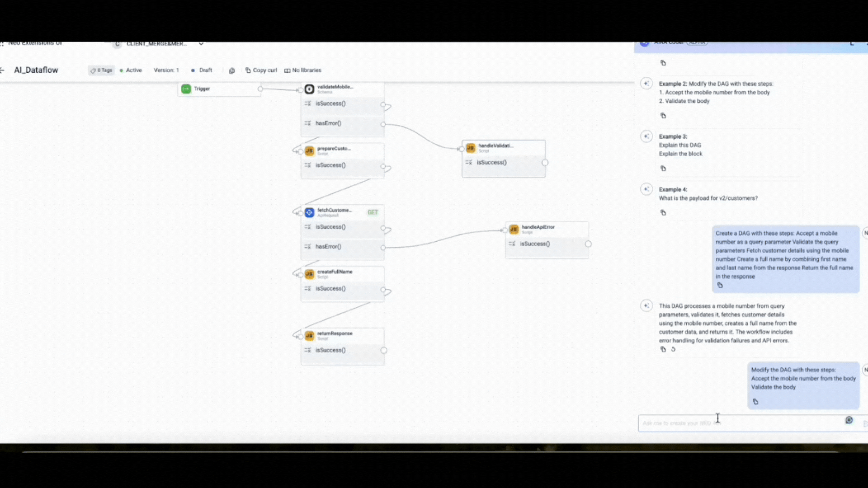Click the returnResponse isSuccess output port
This screenshot has height=488, width=868.
tap(384, 350)
